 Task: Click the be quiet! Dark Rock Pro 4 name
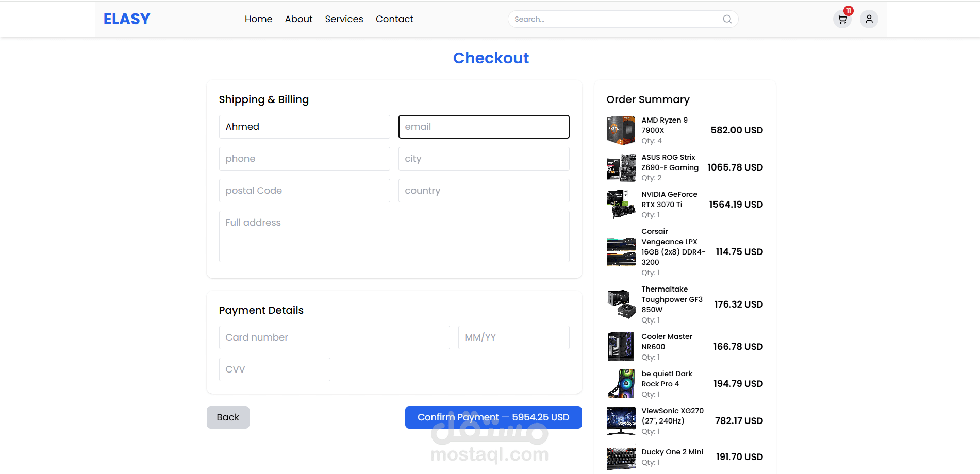667,379
